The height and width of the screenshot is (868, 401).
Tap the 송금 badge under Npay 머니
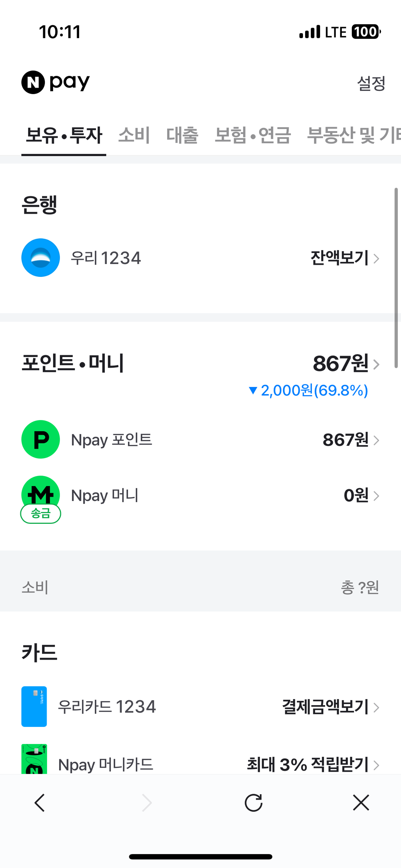click(41, 514)
